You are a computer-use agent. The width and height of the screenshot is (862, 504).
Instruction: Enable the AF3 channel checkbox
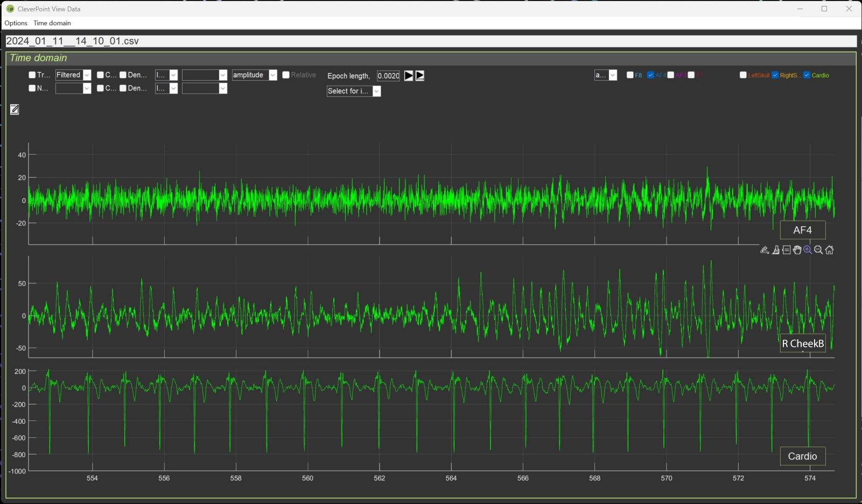pos(671,75)
